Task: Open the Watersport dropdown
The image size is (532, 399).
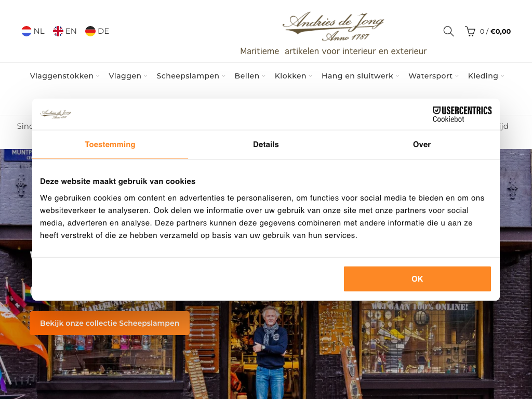Action: 434,76
